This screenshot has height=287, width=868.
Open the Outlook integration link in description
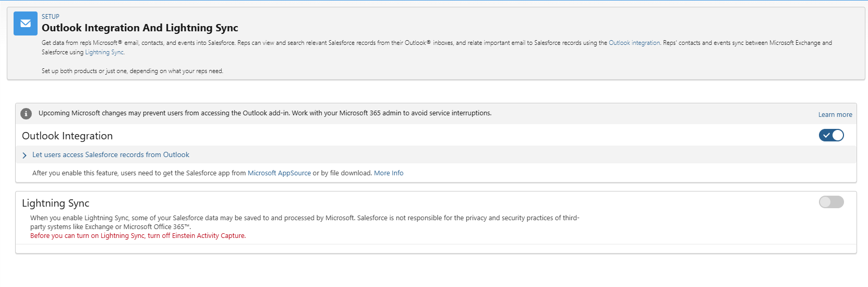point(634,43)
